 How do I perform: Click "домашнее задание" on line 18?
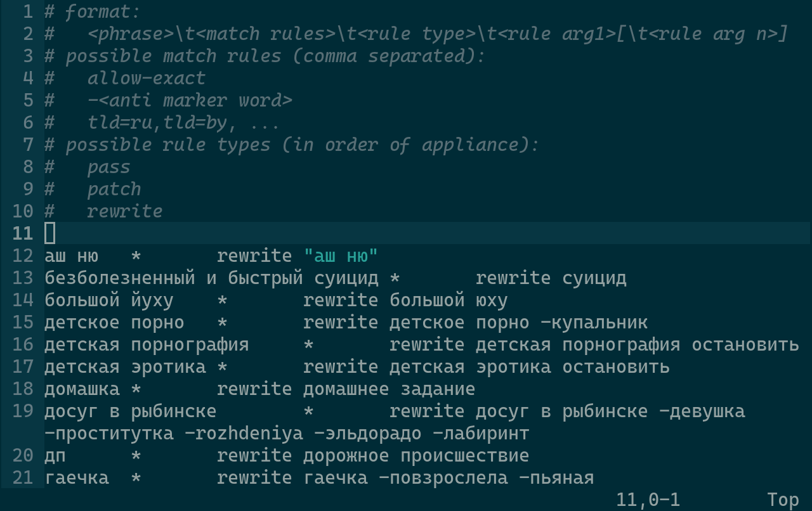tap(389, 389)
